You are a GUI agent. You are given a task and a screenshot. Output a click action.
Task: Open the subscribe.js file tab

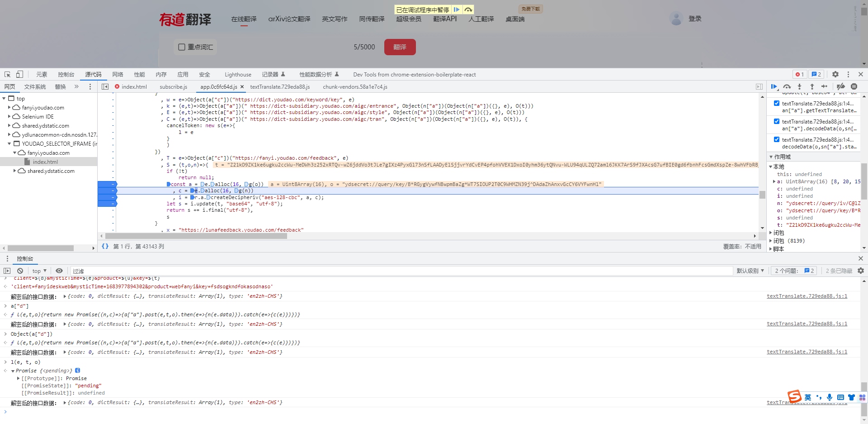coord(173,86)
